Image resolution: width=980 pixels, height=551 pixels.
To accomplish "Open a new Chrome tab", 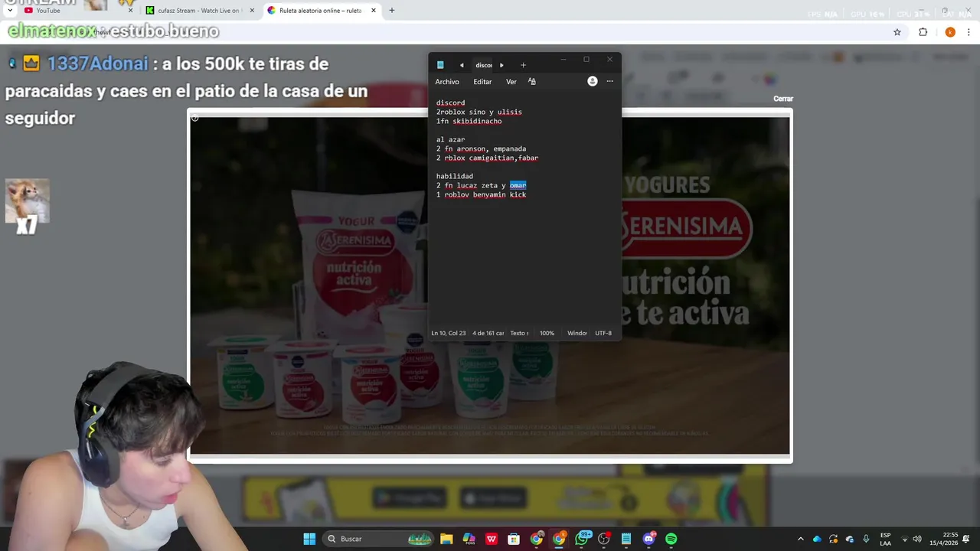I will [392, 10].
